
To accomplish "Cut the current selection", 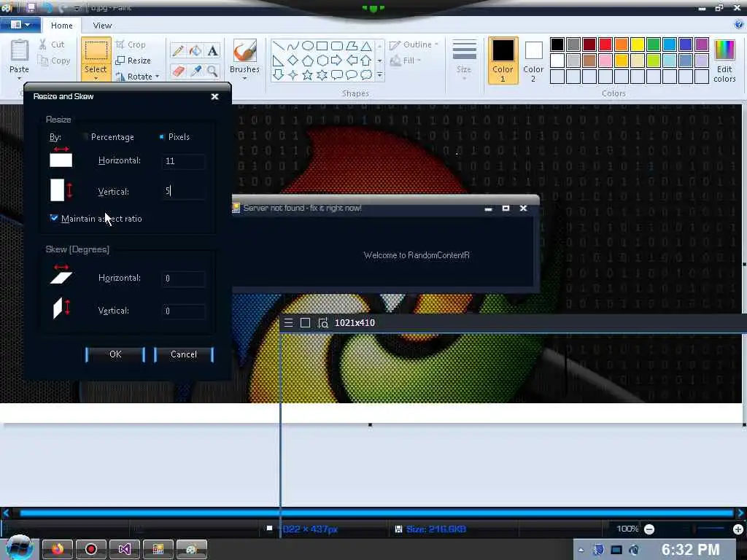I will coord(52,44).
